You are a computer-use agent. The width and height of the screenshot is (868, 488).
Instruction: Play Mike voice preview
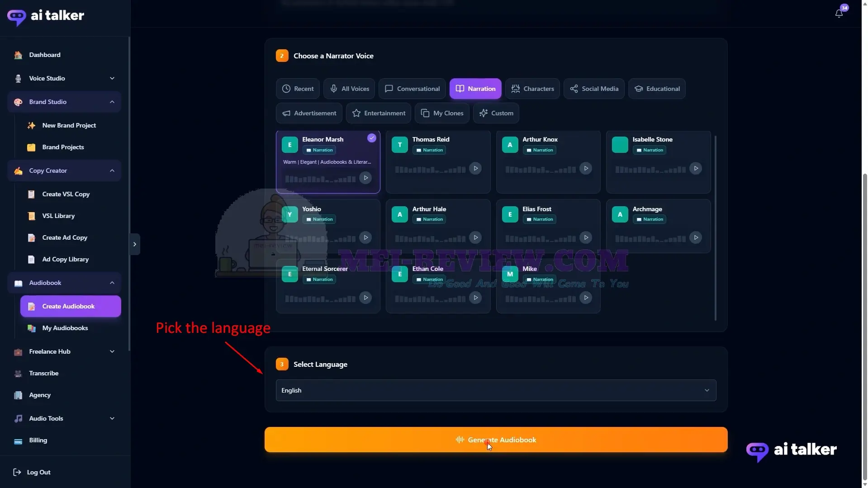586,298
